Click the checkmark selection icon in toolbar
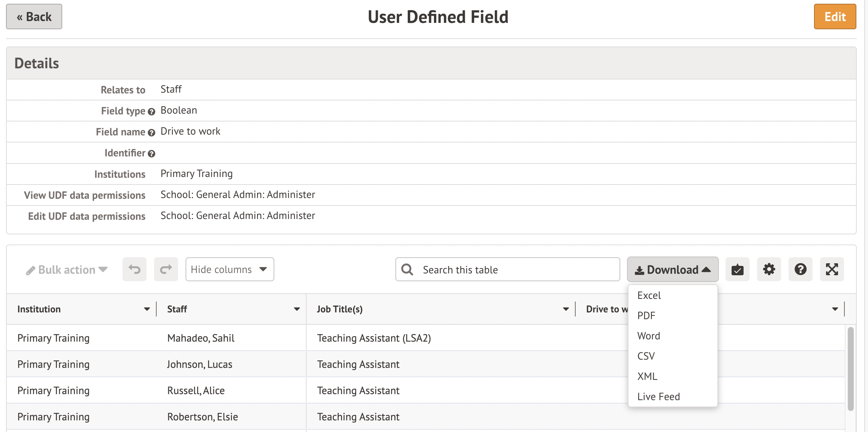This screenshot has width=868, height=432. tap(737, 269)
